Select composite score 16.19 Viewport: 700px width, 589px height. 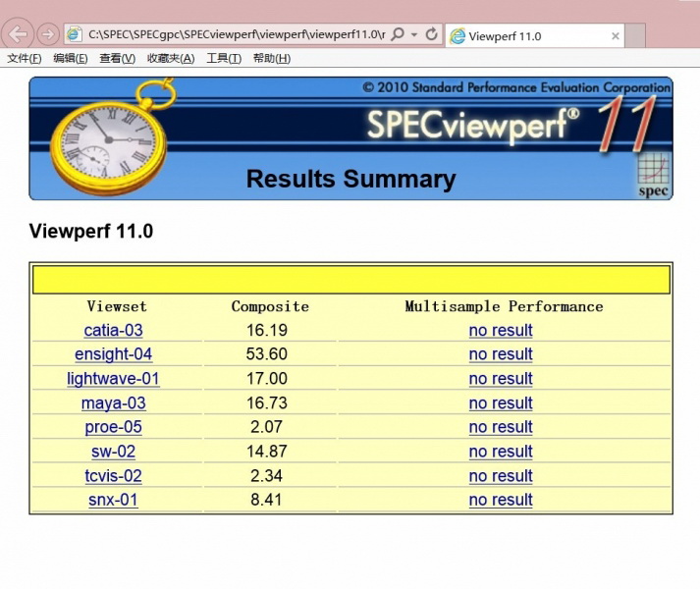pos(267,330)
